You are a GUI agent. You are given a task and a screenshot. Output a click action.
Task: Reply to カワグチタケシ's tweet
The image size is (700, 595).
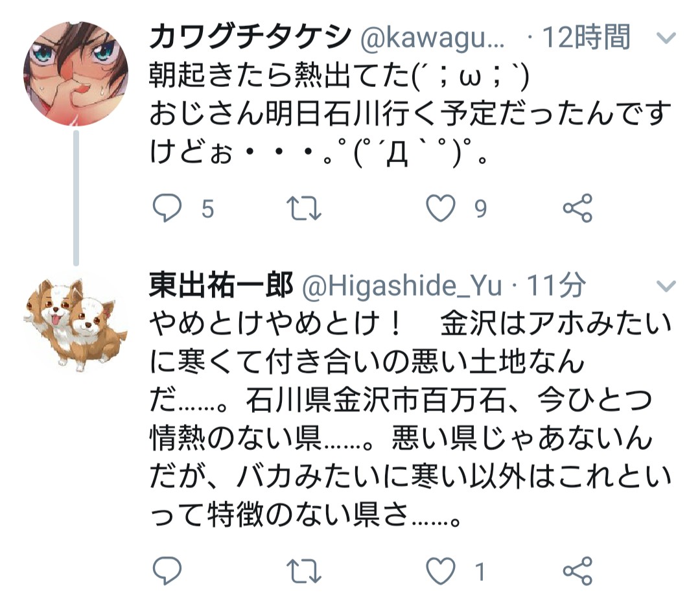(167, 208)
